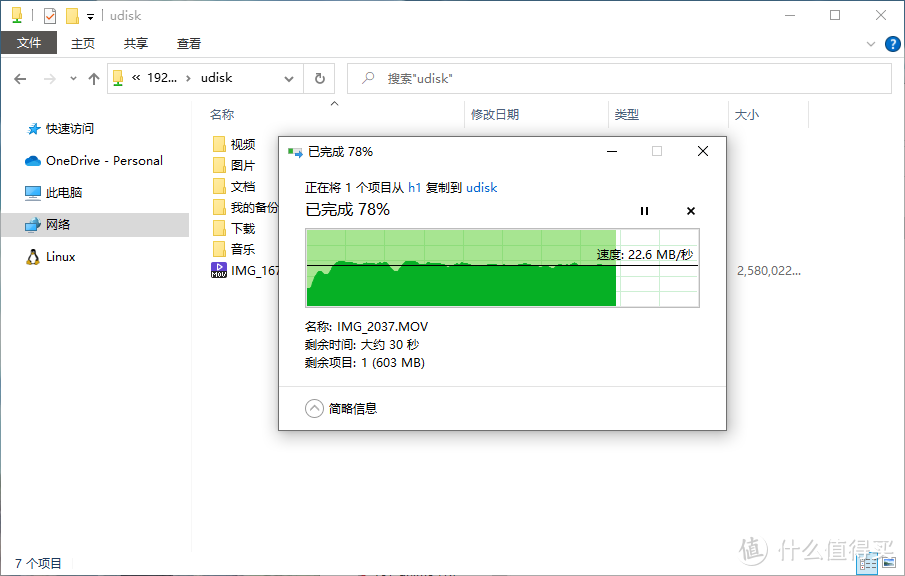The height and width of the screenshot is (576, 905).
Task: Select the 下载 folder
Action: point(234,229)
